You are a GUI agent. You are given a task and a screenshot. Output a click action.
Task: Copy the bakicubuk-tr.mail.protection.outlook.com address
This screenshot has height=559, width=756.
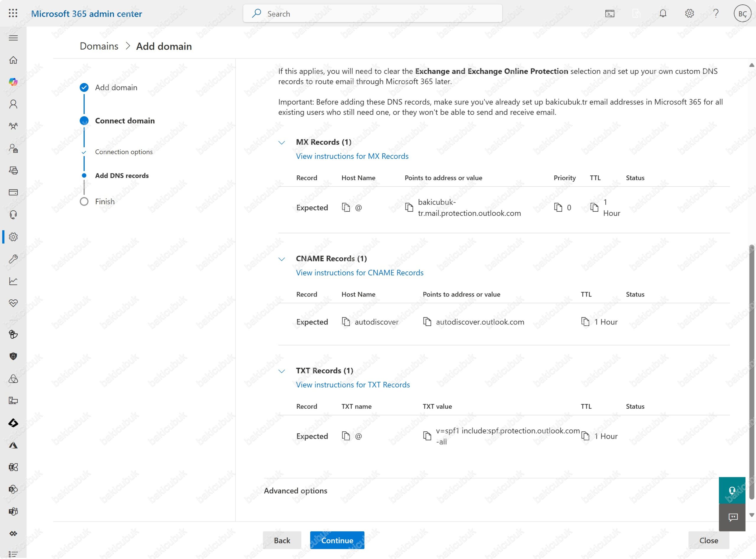point(409,207)
